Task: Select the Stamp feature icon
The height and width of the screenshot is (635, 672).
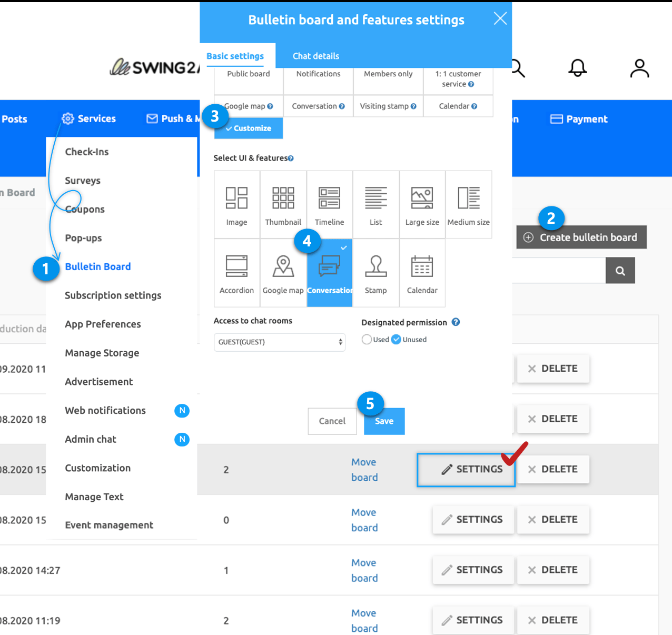Action: click(x=375, y=273)
